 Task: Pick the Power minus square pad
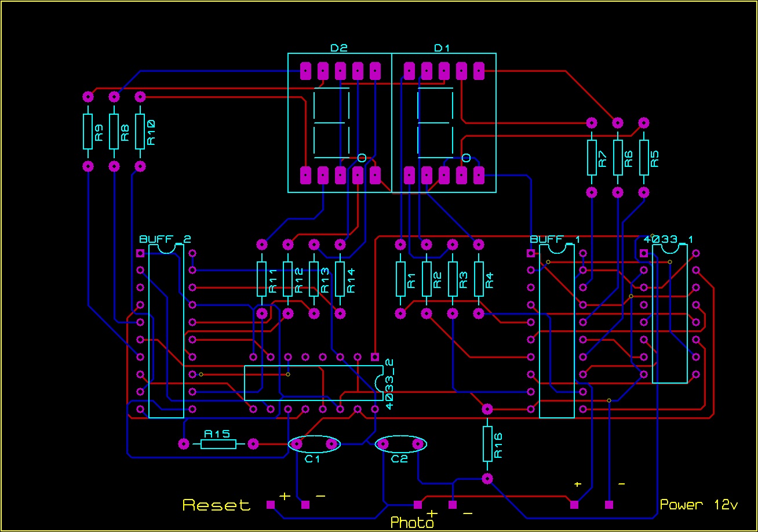[x=608, y=505]
